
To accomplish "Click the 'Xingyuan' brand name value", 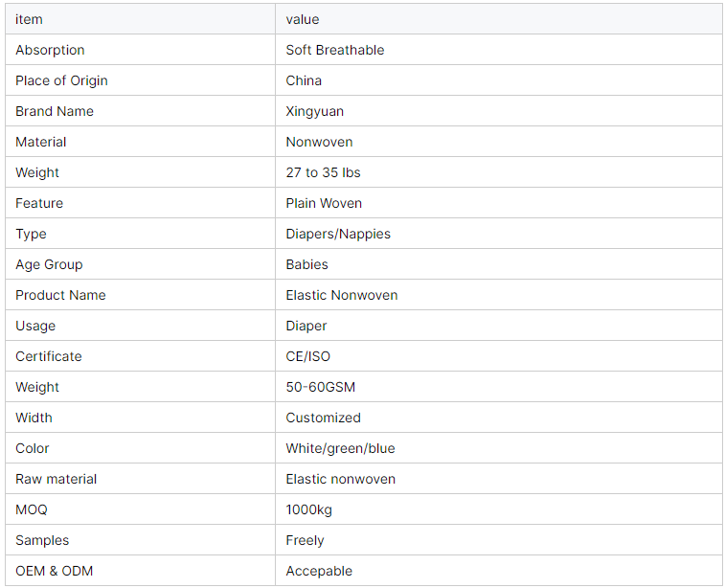I will point(315,111).
